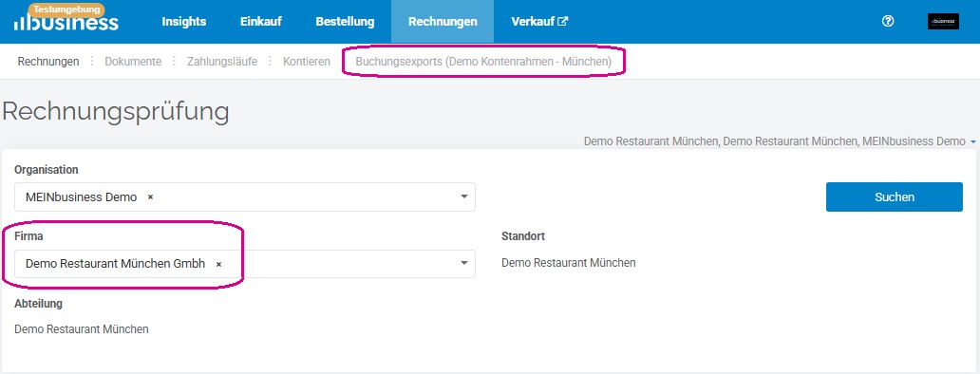Open the Kontieren subtab

[306, 61]
